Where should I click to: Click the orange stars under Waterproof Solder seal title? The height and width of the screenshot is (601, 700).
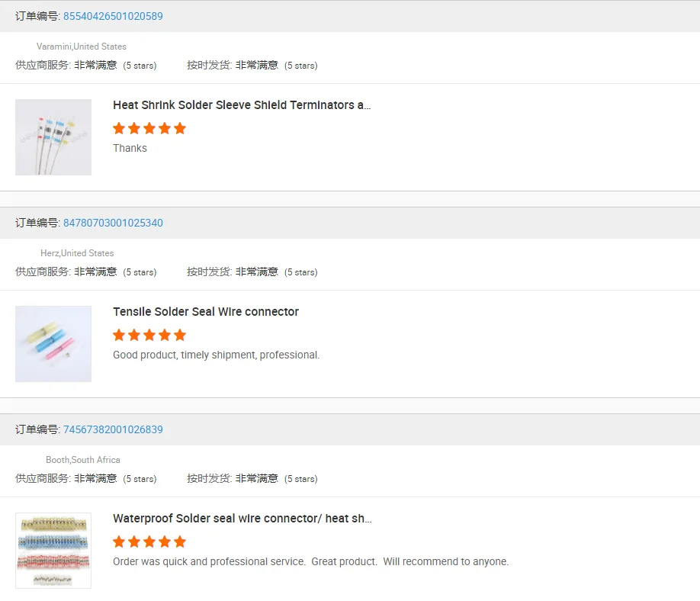(149, 542)
